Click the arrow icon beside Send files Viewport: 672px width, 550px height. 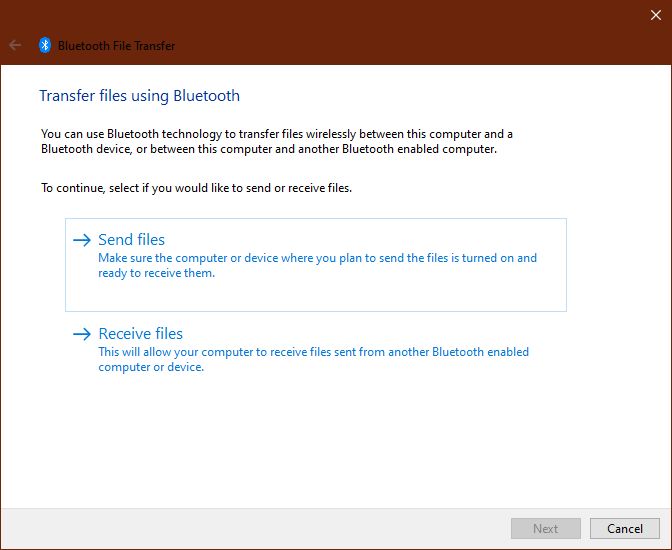82,240
